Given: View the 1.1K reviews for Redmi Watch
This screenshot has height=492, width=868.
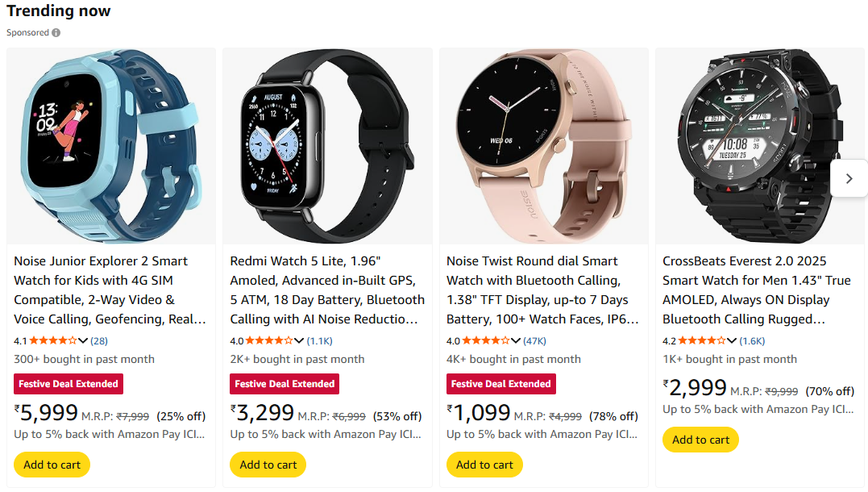Looking at the screenshot, I should click(x=320, y=340).
